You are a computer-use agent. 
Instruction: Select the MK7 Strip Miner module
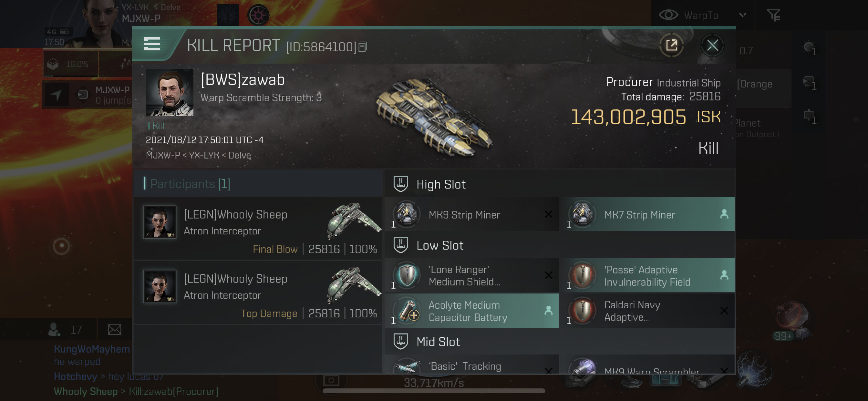pos(647,214)
